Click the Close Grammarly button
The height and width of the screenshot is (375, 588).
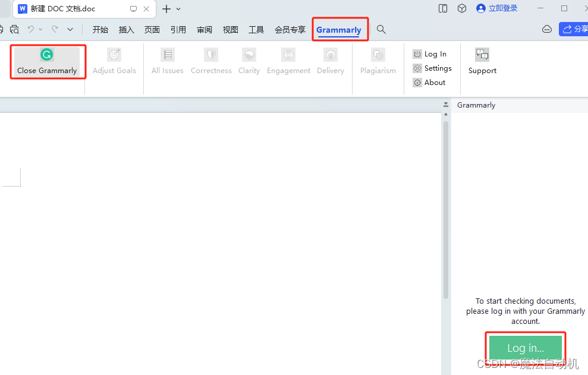(x=47, y=62)
